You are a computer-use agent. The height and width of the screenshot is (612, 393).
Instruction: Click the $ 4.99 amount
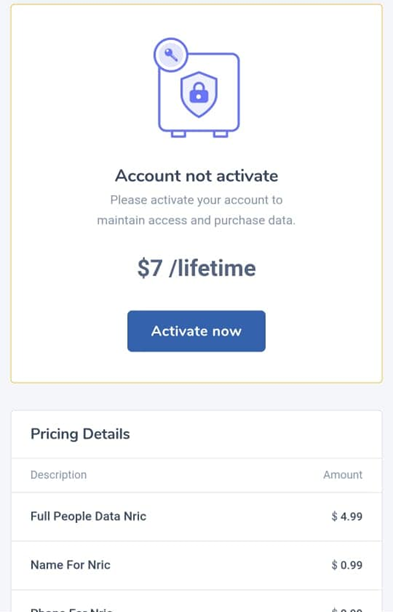pyautogui.click(x=347, y=516)
